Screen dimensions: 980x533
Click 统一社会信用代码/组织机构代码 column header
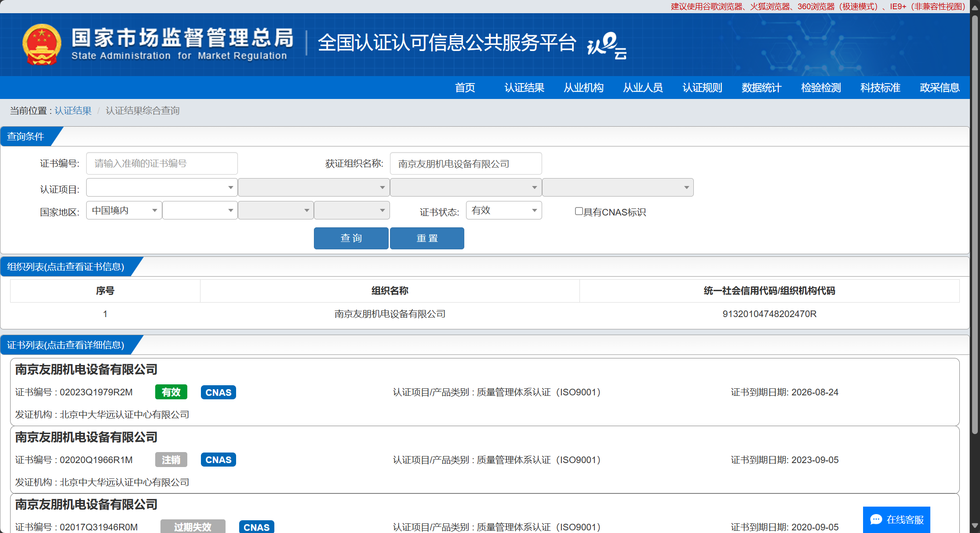click(x=769, y=291)
